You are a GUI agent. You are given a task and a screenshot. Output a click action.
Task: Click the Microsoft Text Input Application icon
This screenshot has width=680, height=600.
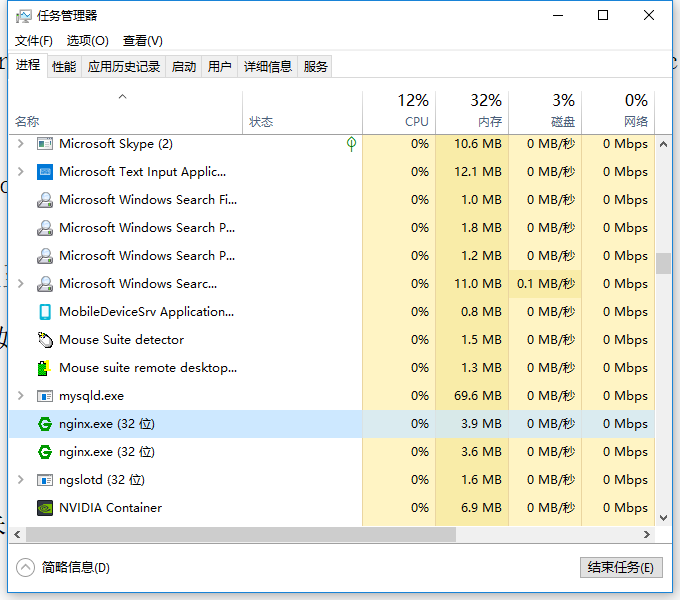(45, 172)
